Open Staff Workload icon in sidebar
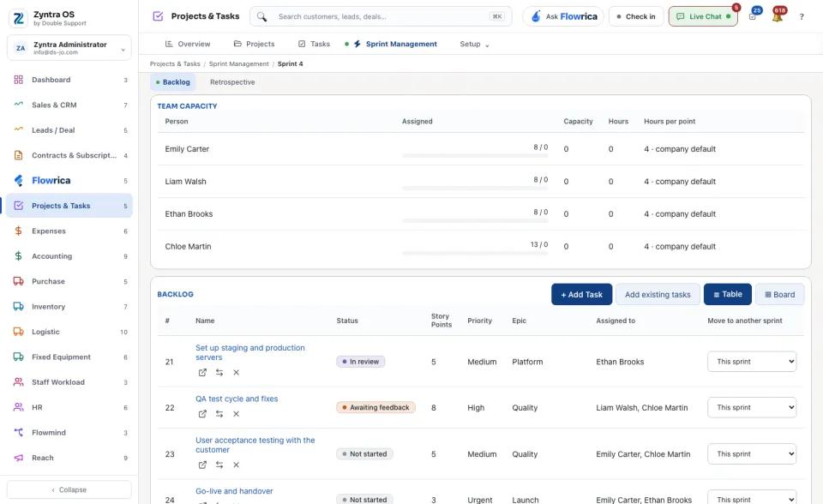This screenshot has width=823, height=504. (x=18, y=382)
